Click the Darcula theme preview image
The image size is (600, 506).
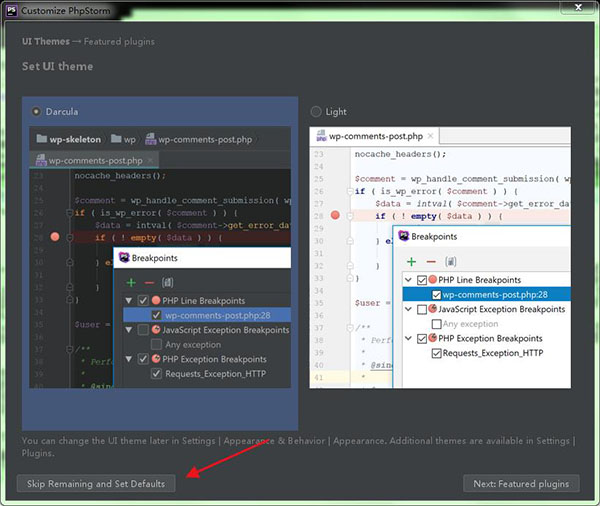coord(160,258)
